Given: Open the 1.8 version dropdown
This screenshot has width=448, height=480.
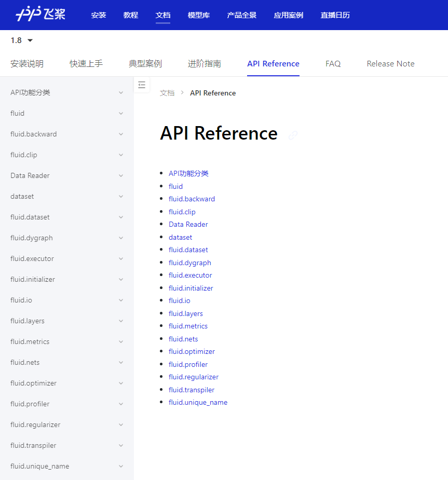Looking at the screenshot, I should click(21, 40).
